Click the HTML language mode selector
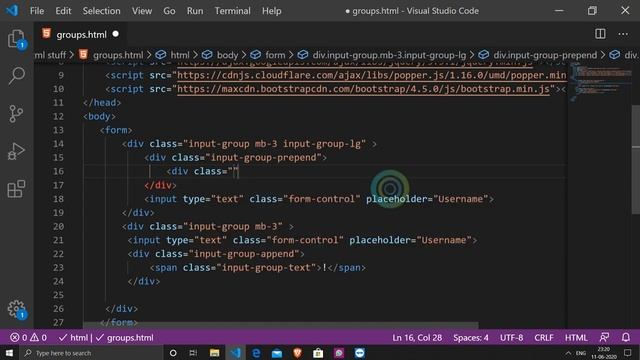 point(576,338)
